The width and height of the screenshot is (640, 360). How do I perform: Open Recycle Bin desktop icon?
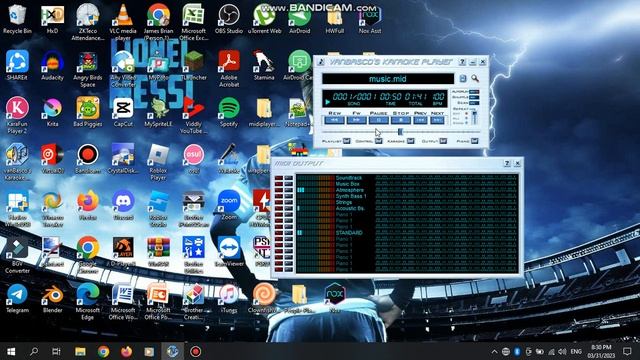coord(17,19)
